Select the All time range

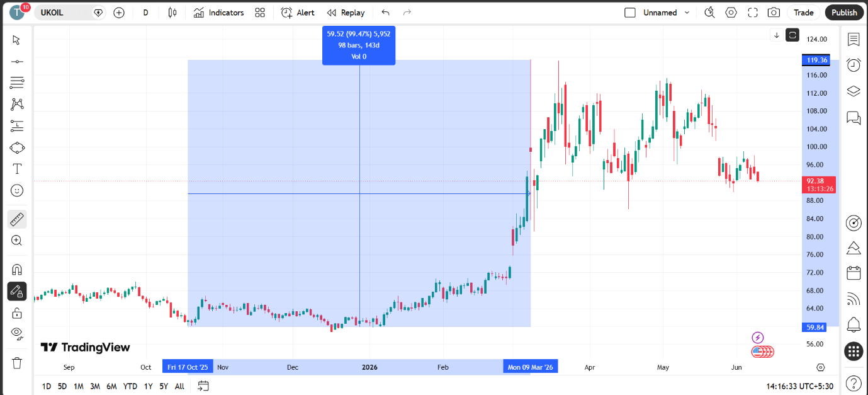179,386
